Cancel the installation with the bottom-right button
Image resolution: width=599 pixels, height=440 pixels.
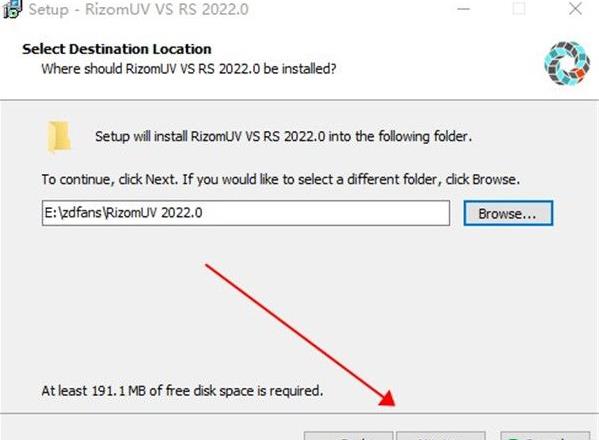click(x=545, y=436)
